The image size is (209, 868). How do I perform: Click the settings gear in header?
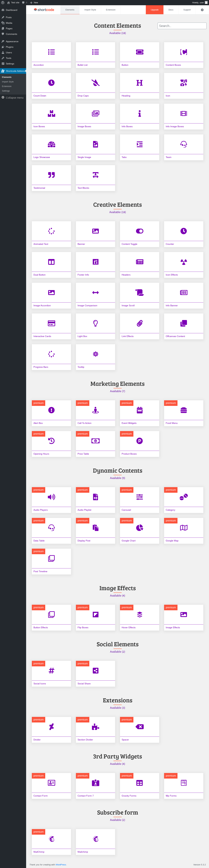point(202,10)
